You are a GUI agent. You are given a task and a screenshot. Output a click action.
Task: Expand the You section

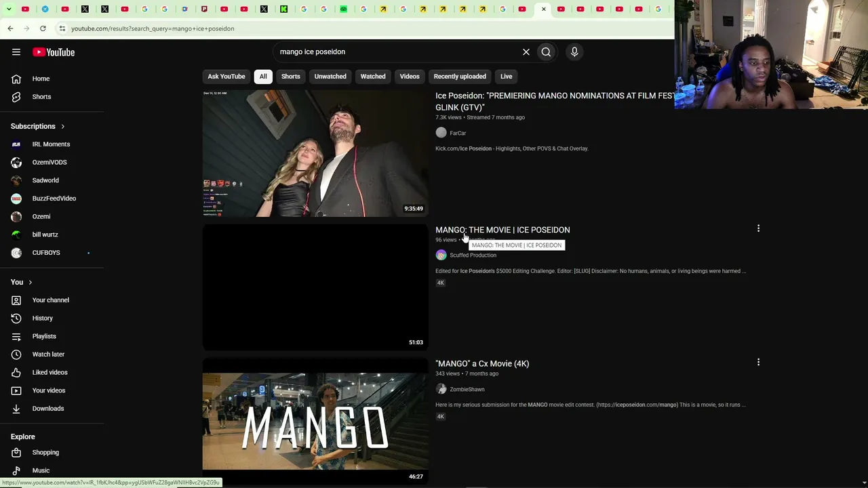pos(22,282)
